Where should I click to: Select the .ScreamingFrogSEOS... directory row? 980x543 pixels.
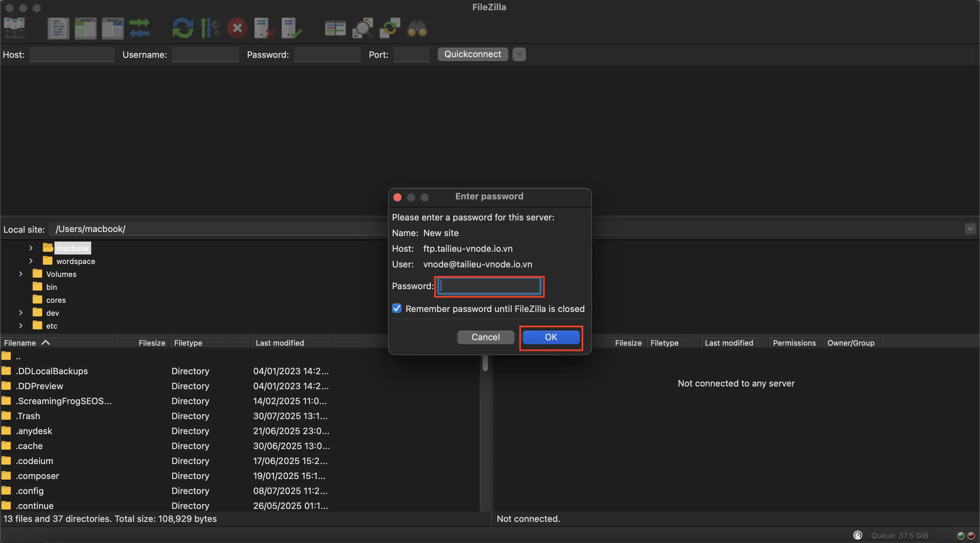240,401
